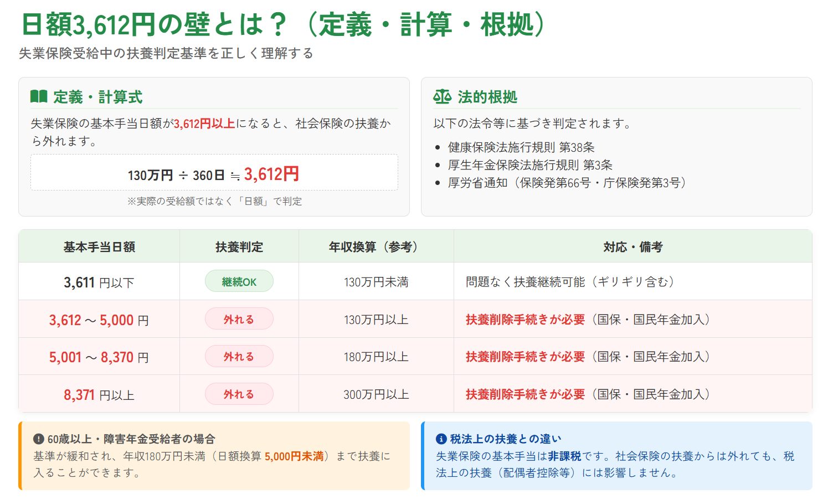Screen dimensions: 833x504
Task: Click the 3,611 円以下 table cell
Action: (x=99, y=282)
